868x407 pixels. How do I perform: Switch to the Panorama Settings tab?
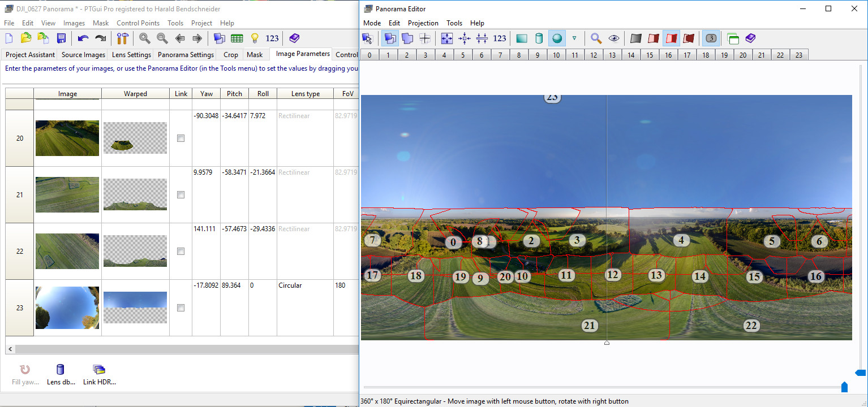pyautogui.click(x=186, y=55)
